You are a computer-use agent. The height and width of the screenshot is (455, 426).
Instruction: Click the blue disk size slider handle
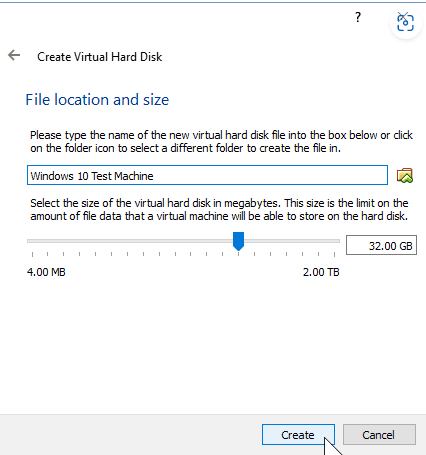click(238, 241)
